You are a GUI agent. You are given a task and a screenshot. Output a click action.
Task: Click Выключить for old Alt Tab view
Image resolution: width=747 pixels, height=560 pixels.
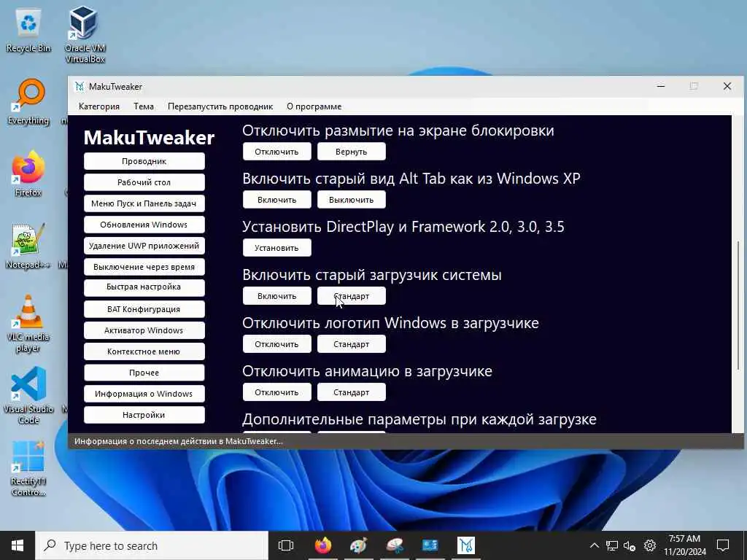(x=351, y=200)
